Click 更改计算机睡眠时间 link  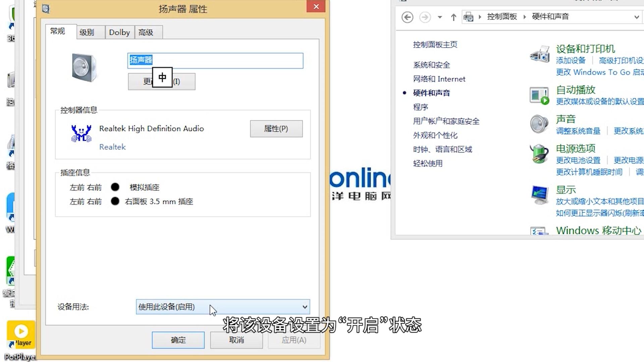pyautogui.click(x=589, y=172)
